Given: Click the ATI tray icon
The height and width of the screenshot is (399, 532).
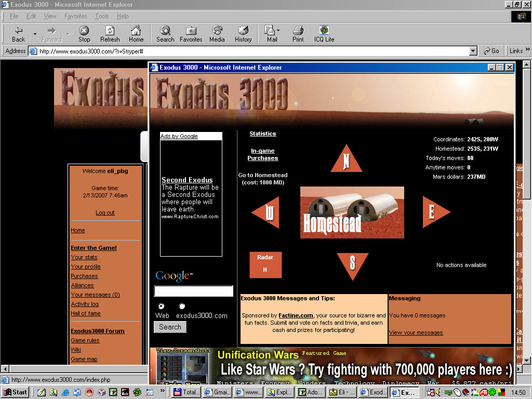Looking at the screenshot, I should coord(484,392).
